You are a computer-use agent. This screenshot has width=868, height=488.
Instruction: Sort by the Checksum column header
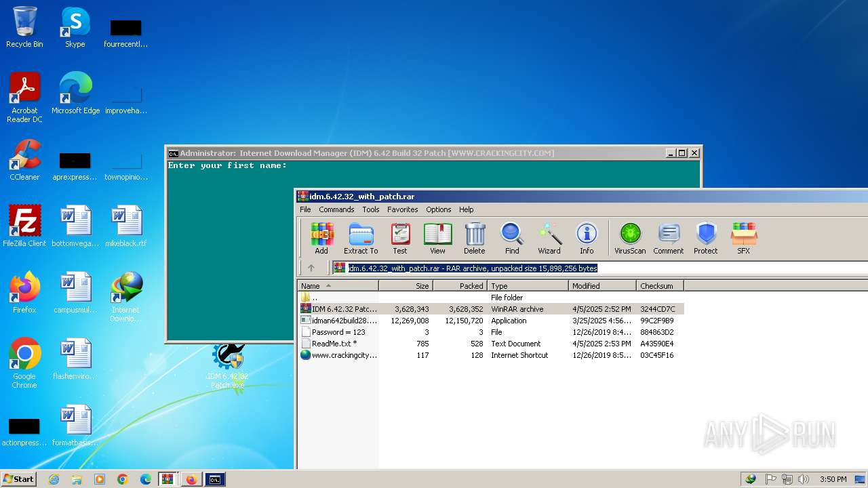660,286
